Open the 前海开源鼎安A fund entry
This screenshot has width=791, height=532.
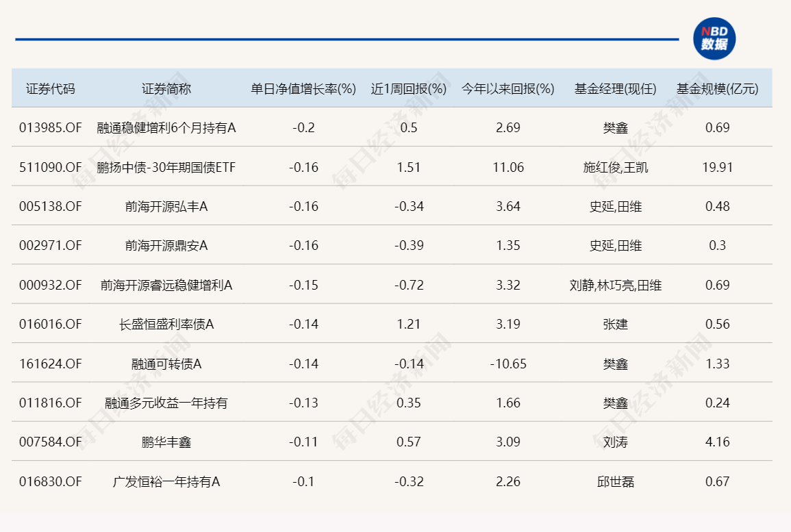(x=166, y=246)
